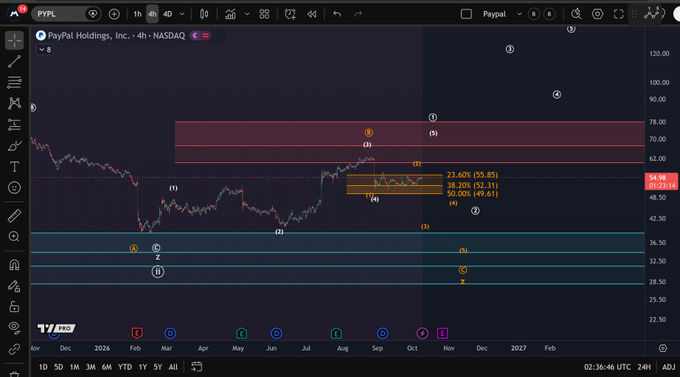The height and width of the screenshot is (377, 680).
Task: Click the 50.00% (49.61) Fibonacci label
Action: coord(472,193)
